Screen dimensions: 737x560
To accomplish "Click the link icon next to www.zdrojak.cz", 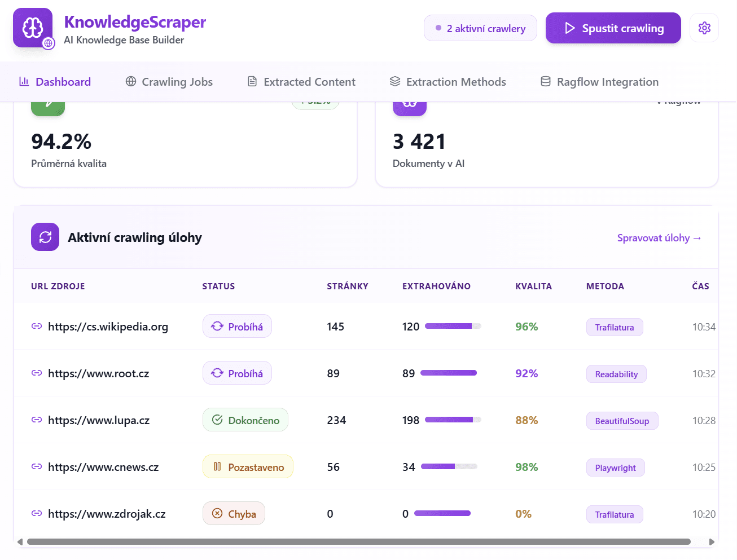I will coord(36,514).
